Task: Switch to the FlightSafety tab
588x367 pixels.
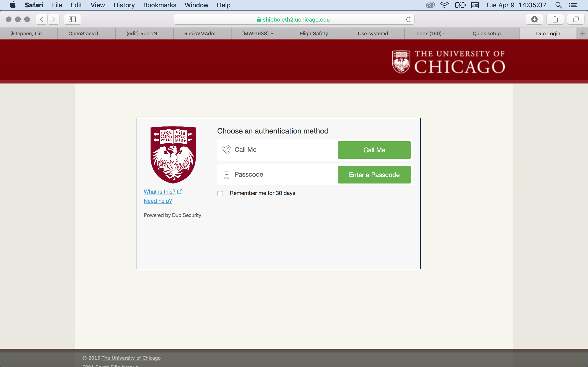Action: pos(317,33)
